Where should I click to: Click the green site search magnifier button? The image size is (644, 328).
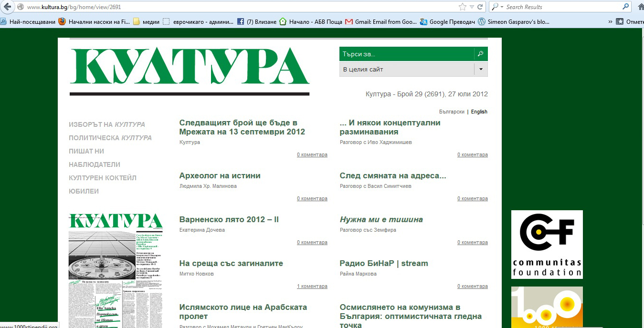coord(481,54)
